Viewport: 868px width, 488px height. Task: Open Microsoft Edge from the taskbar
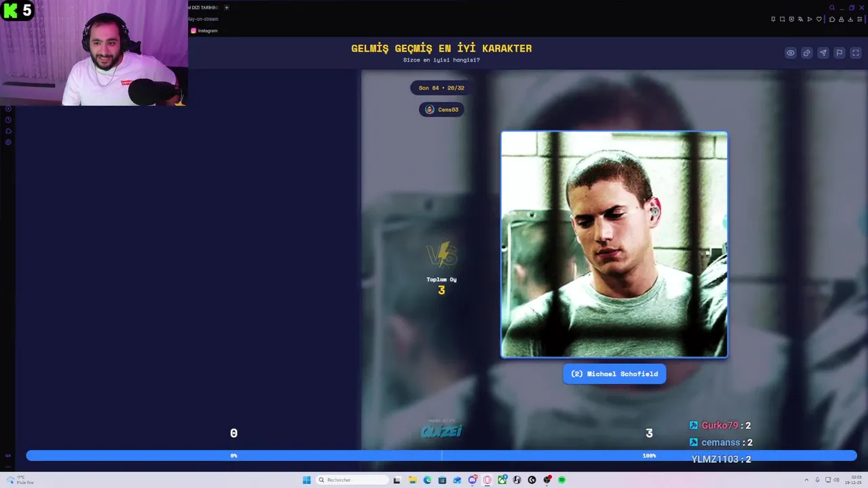(427, 480)
